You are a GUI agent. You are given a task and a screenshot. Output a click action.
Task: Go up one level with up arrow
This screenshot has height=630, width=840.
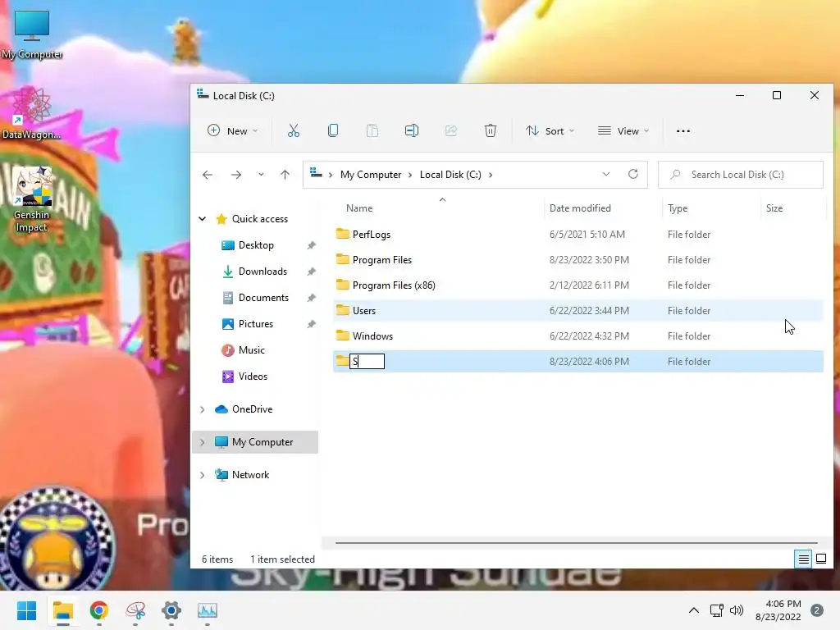click(285, 175)
